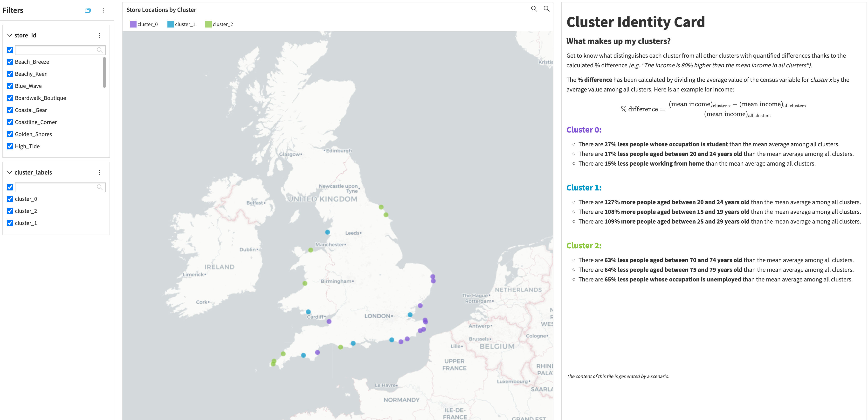Click the store_id list scrollbar

(x=104, y=72)
